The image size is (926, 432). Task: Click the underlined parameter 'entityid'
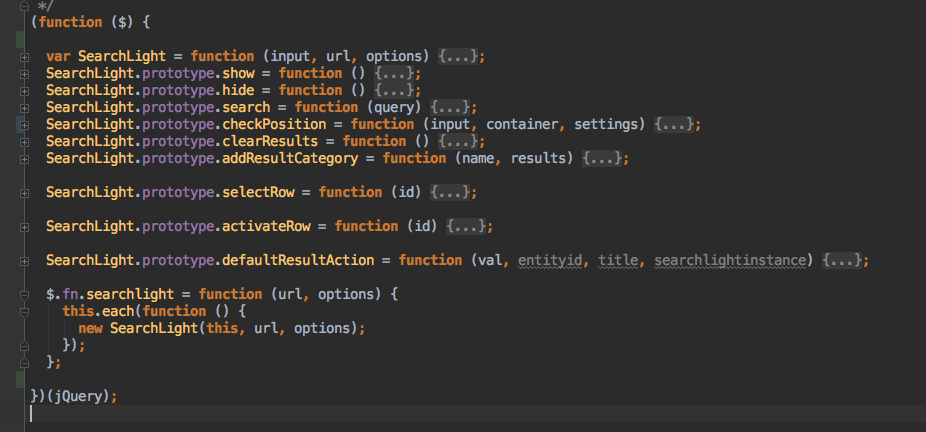pos(550,260)
